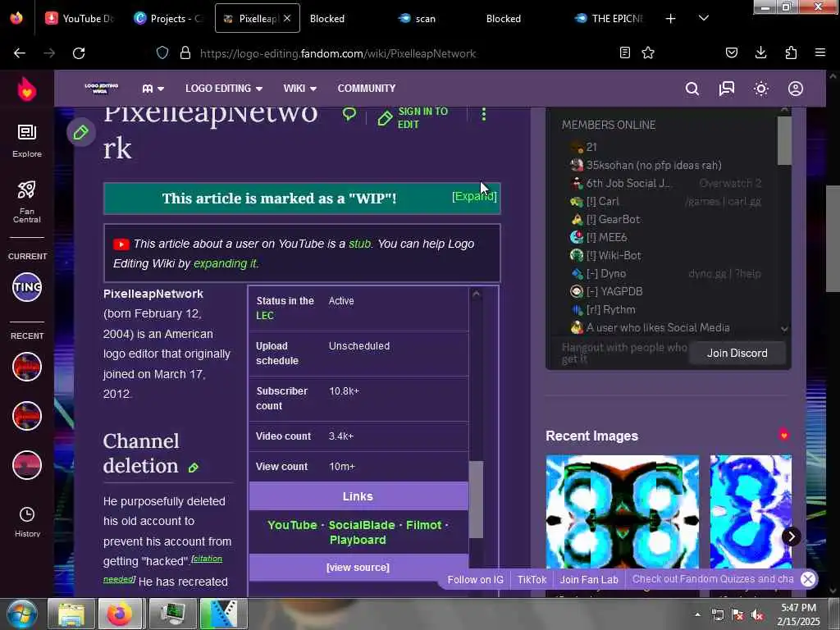Edit the Channel deletion section pencil
Image resolution: width=840 pixels, height=630 pixels.
[x=194, y=468]
